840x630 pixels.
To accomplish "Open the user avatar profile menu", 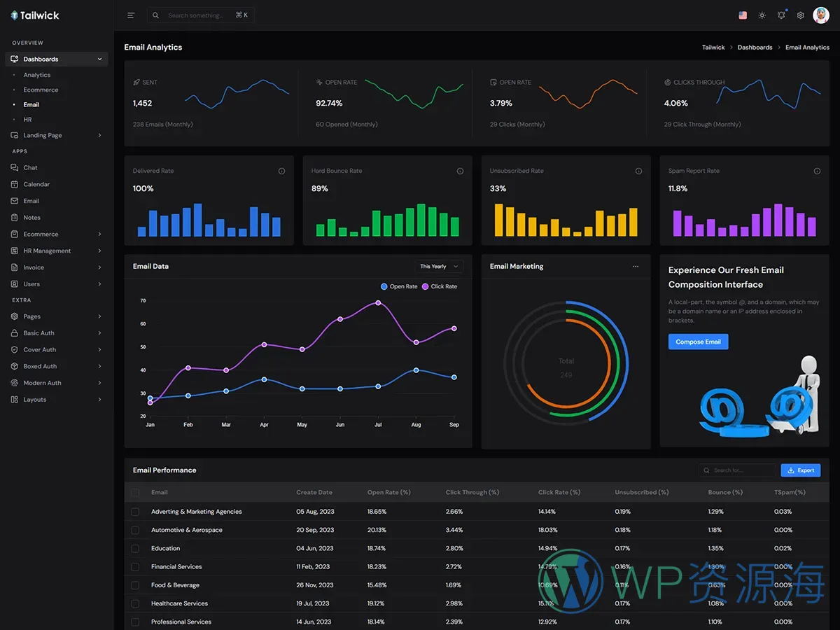I will pos(820,15).
